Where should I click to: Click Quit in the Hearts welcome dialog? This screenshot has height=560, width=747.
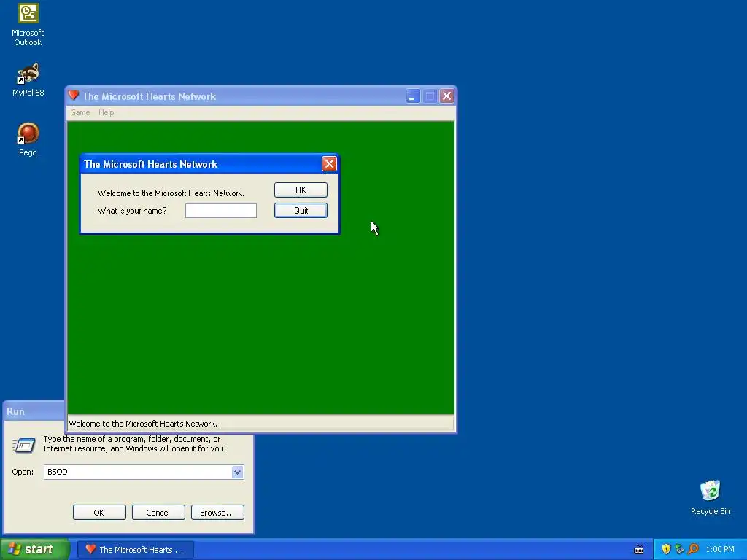click(x=301, y=211)
